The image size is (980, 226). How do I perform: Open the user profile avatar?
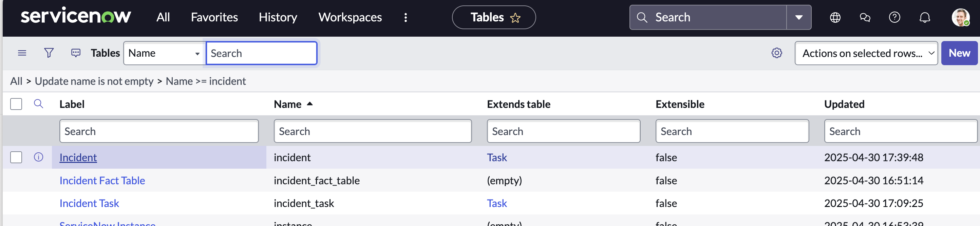tap(960, 18)
